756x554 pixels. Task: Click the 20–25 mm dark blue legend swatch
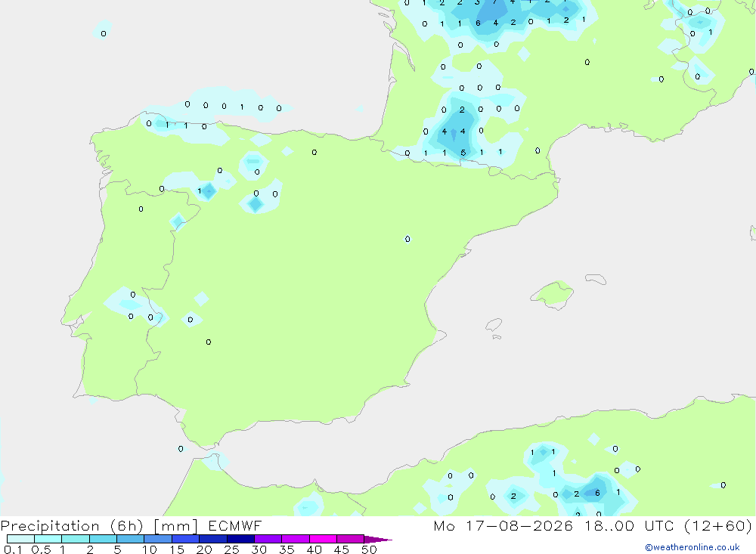tap(213, 539)
